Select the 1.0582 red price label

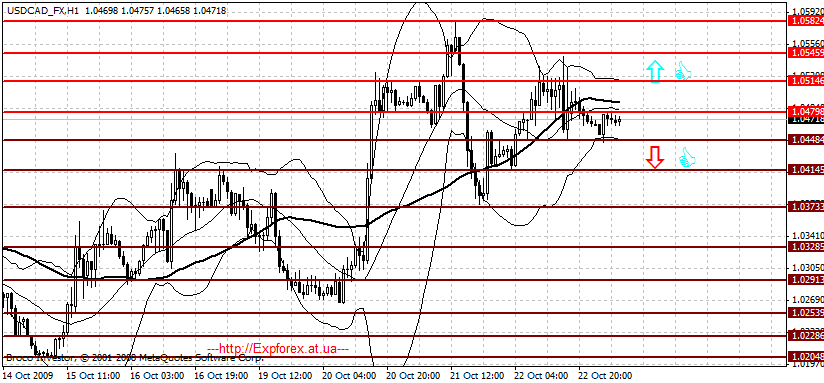pos(806,20)
